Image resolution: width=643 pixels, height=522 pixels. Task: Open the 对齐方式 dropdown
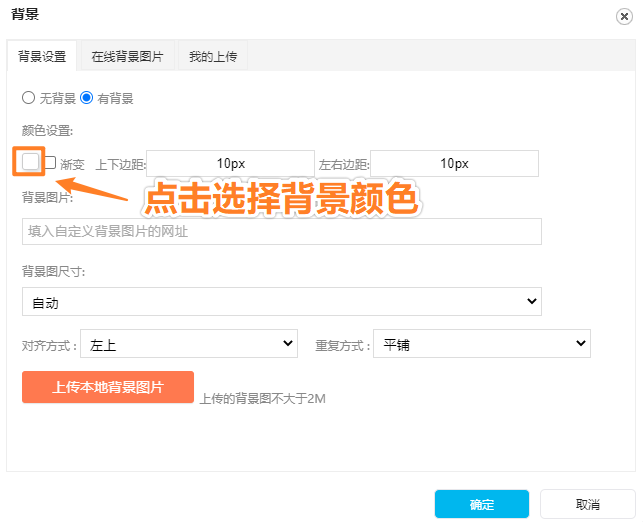coord(188,345)
